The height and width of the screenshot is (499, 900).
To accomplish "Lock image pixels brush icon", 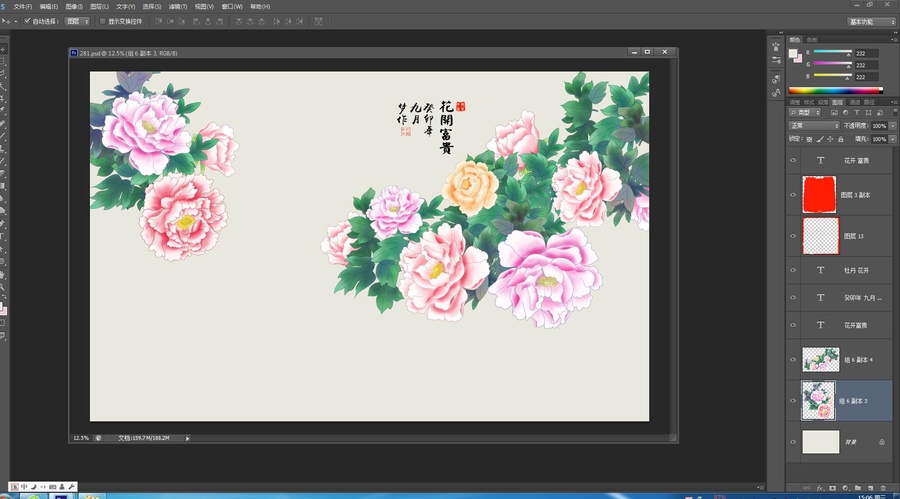I will pyautogui.click(x=820, y=139).
